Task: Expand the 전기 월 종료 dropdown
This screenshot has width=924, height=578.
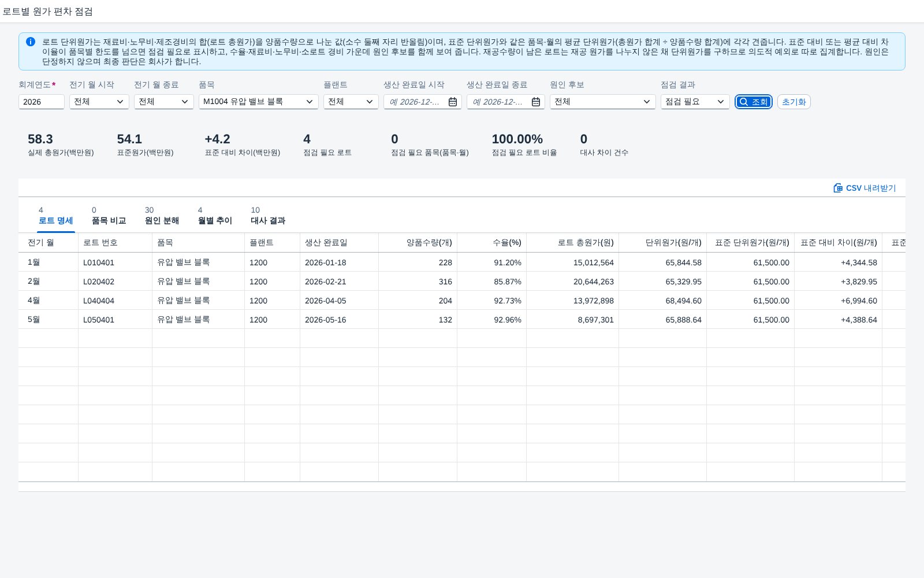Action: pyautogui.click(x=164, y=102)
